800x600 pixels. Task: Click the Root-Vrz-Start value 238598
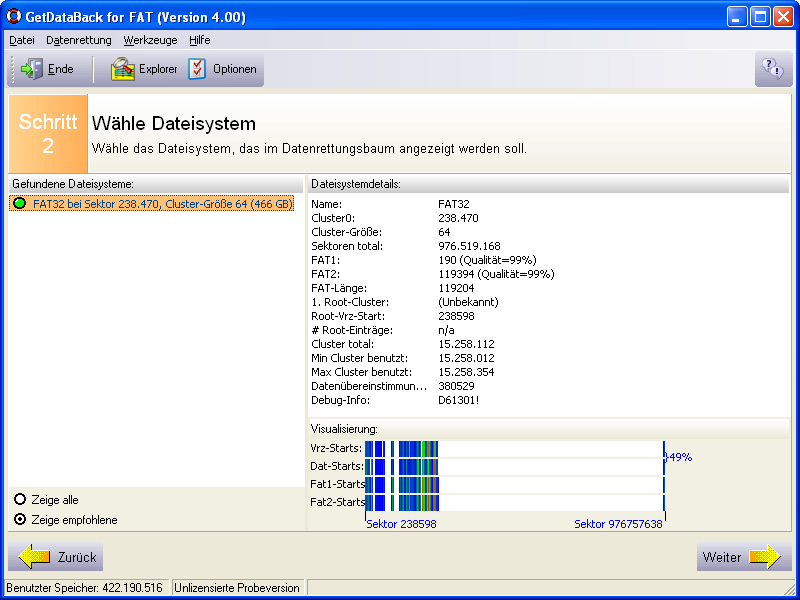click(x=456, y=316)
